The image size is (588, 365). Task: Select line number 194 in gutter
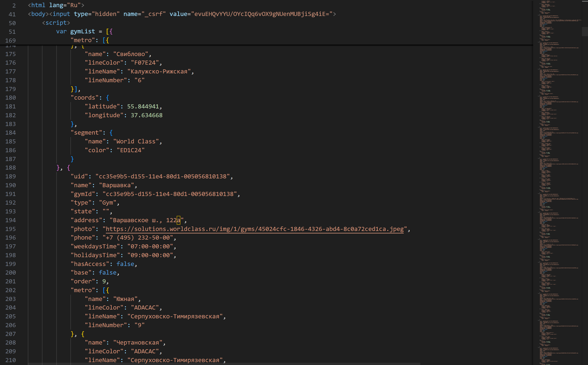click(11, 220)
